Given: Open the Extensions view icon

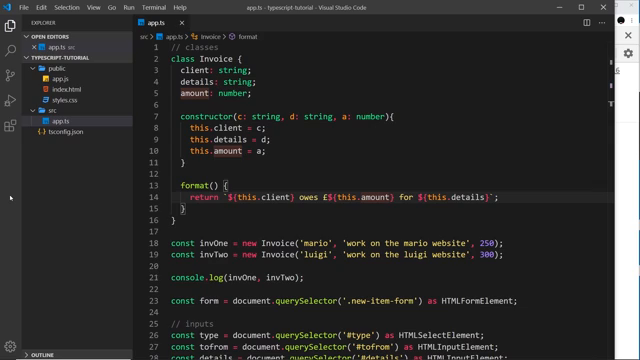Looking at the screenshot, I should tap(10, 125).
